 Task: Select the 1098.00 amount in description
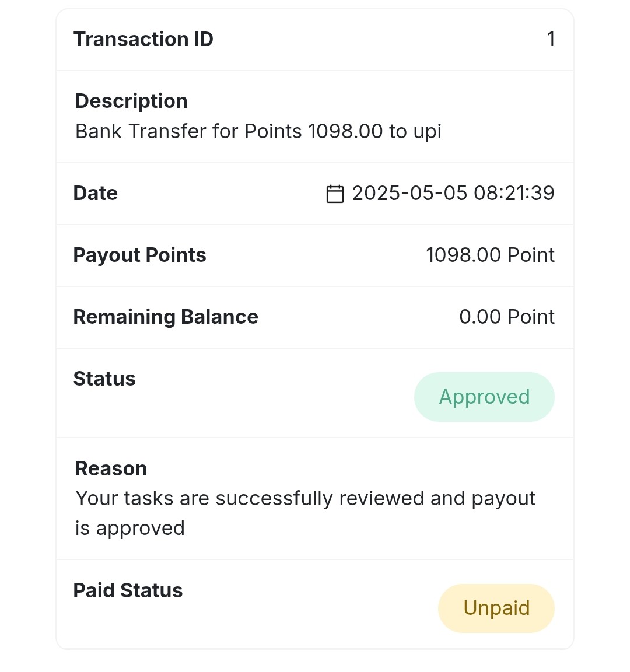point(345,132)
